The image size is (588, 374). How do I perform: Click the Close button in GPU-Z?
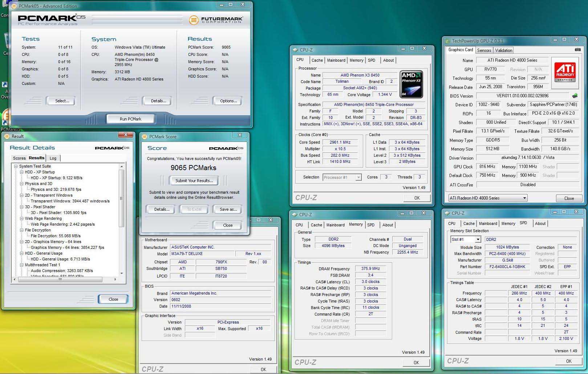[569, 198]
